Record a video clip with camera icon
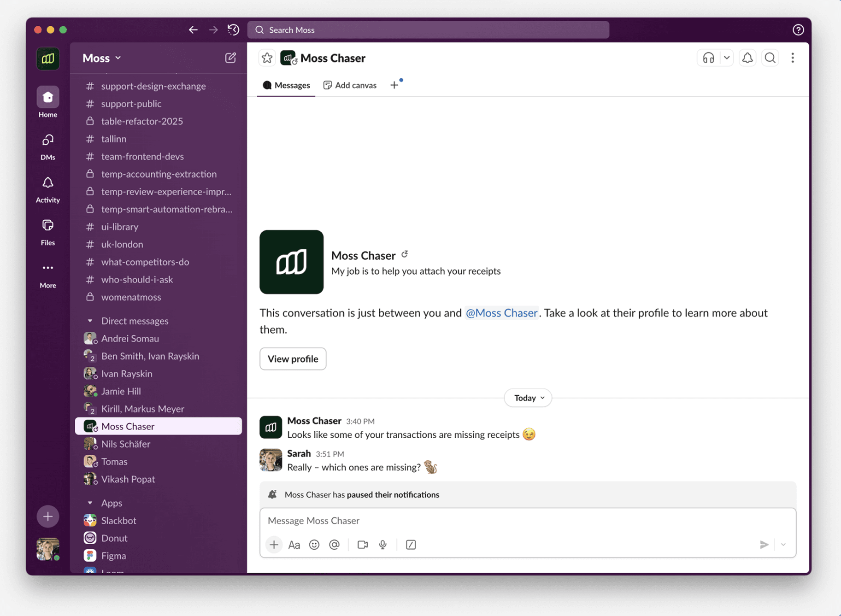The height and width of the screenshot is (616, 841). [x=363, y=545]
